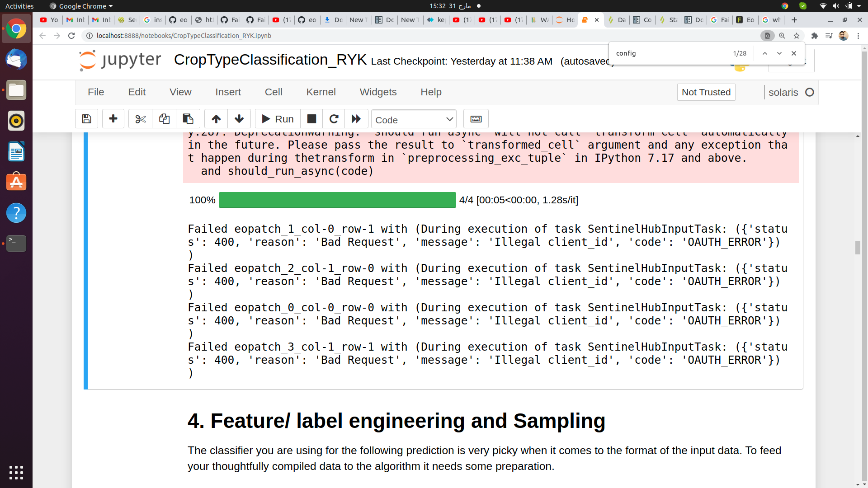This screenshot has width=868, height=488.
Task: Open the keyboard shortcuts command palette
Action: pos(476,118)
